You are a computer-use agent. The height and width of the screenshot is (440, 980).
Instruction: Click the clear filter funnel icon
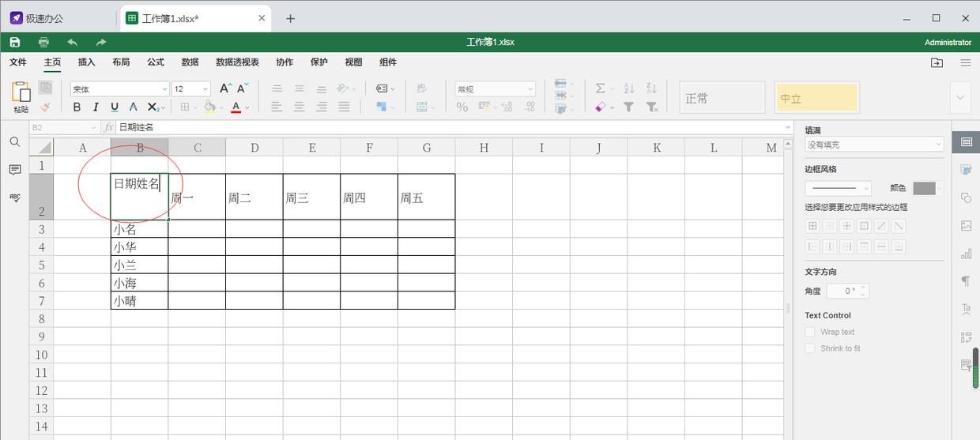[x=652, y=107]
